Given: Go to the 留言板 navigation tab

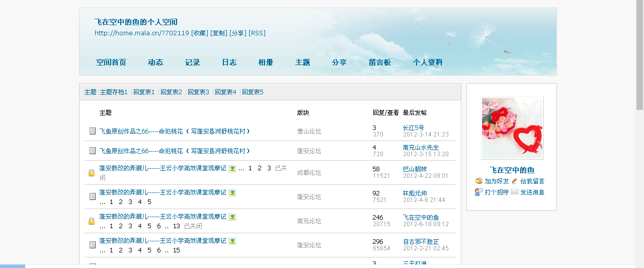Looking at the screenshot, I should pyautogui.click(x=380, y=62).
